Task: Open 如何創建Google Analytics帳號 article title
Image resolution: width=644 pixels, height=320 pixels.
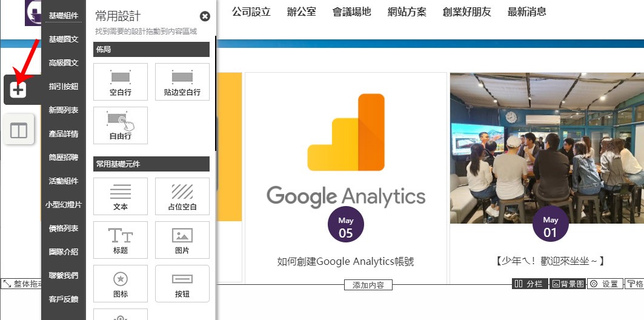Action: click(346, 261)
